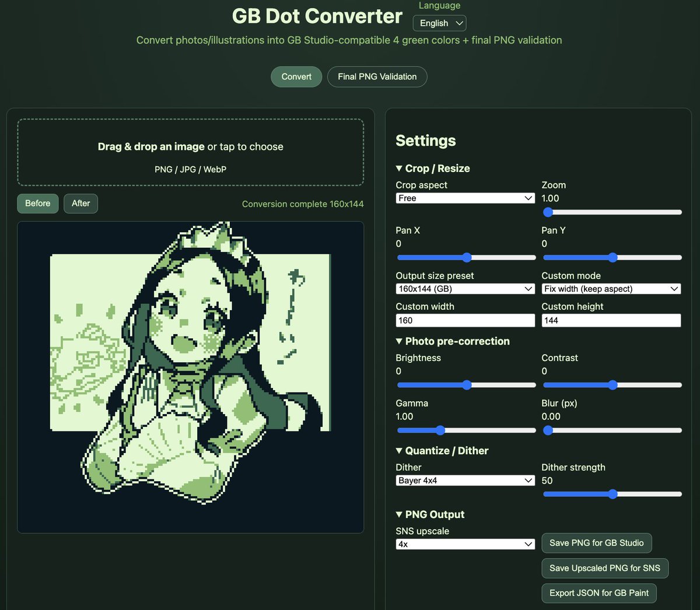
Task: Click the GB Dot Converter title
Action: 317,16
